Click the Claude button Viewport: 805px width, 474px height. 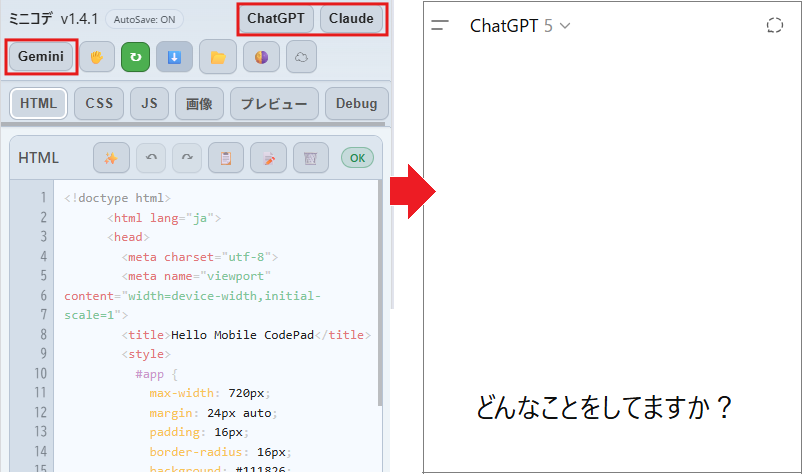point(351,18)
